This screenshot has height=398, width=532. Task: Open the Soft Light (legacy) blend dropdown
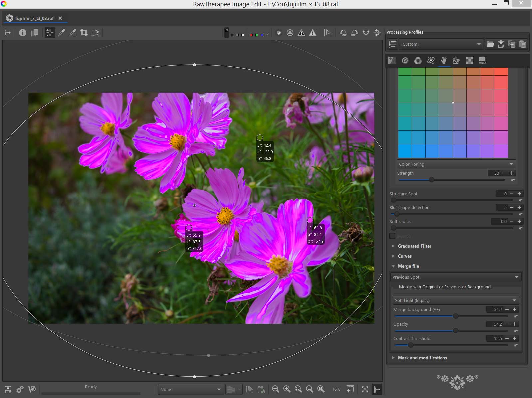click(455, 300)
